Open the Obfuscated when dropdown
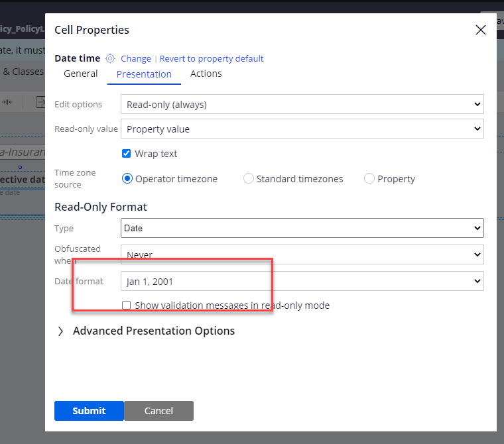 click(x=302, y=254)
